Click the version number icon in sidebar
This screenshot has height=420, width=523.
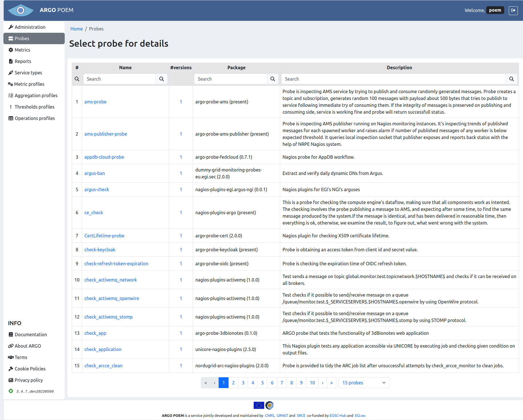tap(11, 391)
